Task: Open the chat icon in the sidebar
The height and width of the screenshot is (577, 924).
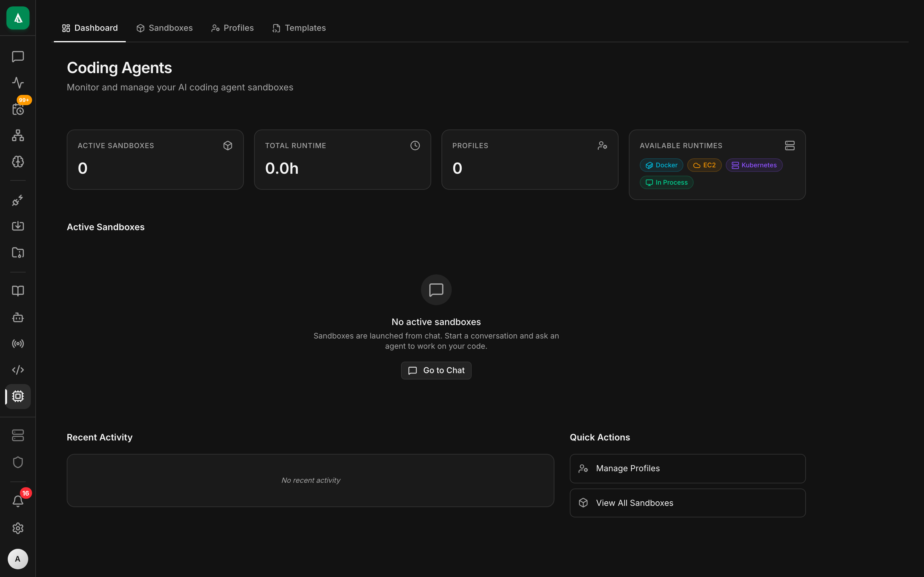Action: click(18, 56)
